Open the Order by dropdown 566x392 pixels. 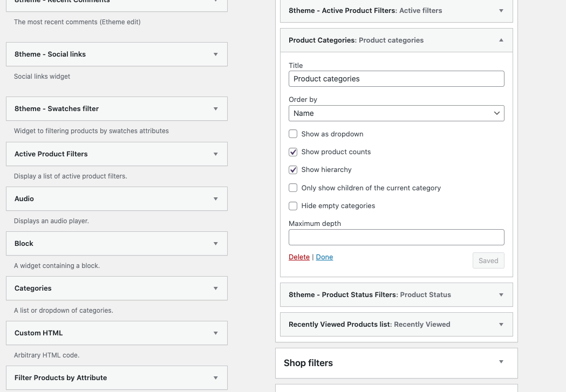396,113
